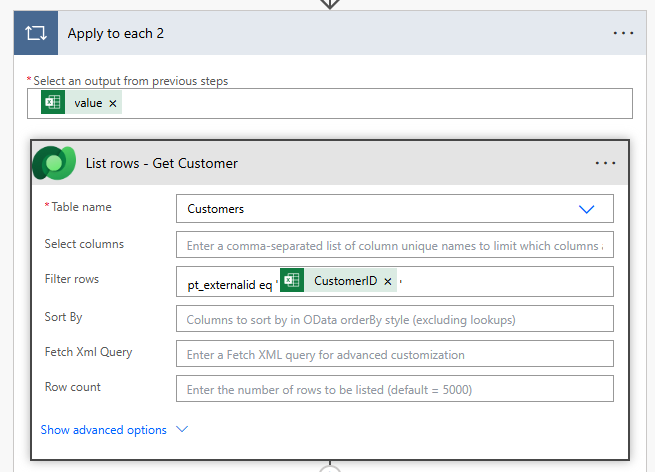Expand the Show advanced options chevron

point(182,429)
